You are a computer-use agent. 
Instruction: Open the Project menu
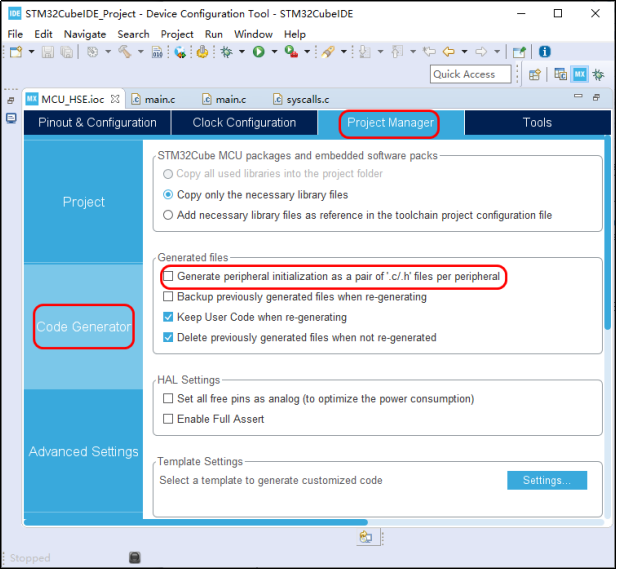177,34
